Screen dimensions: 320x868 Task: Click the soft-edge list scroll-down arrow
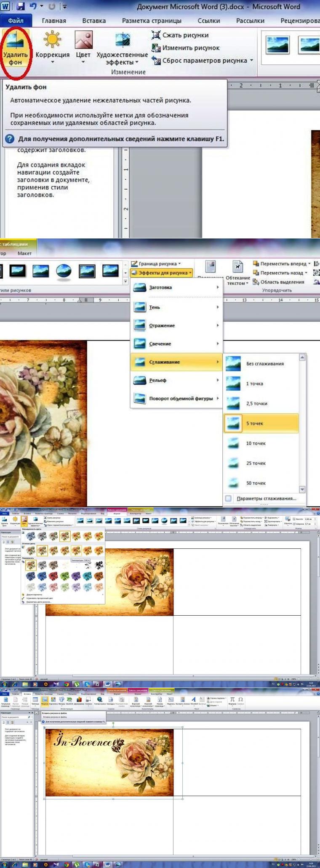coord(302,490)
